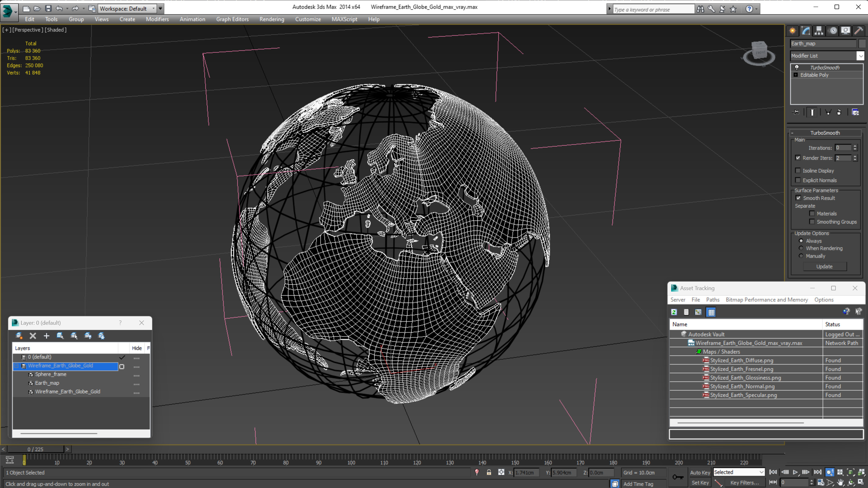Screen dimensions: 868x488
Task: Click the Redo arrow icon
Action: tap(75, 9)
